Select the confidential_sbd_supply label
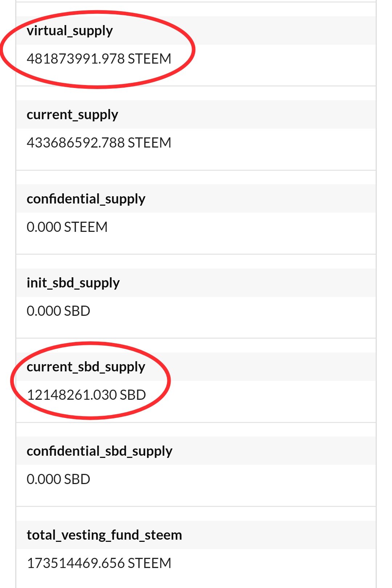This screenshot has height=588, width=392. coord(99,451)
